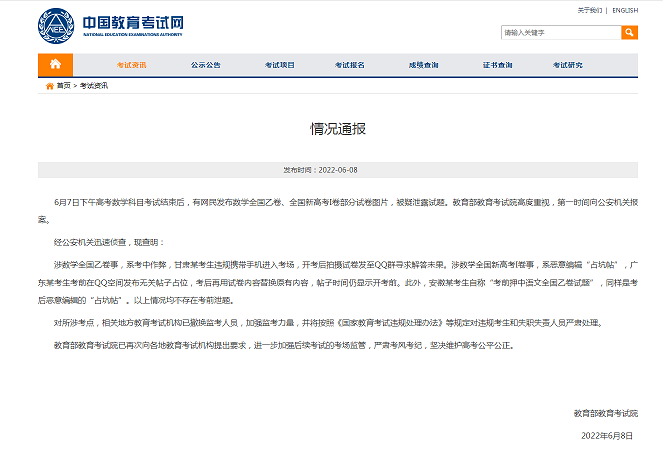The width and height of the screenshot is (663, 453).
Task: Open the 考试资讯 navigation tab
Action: (131, 65)
